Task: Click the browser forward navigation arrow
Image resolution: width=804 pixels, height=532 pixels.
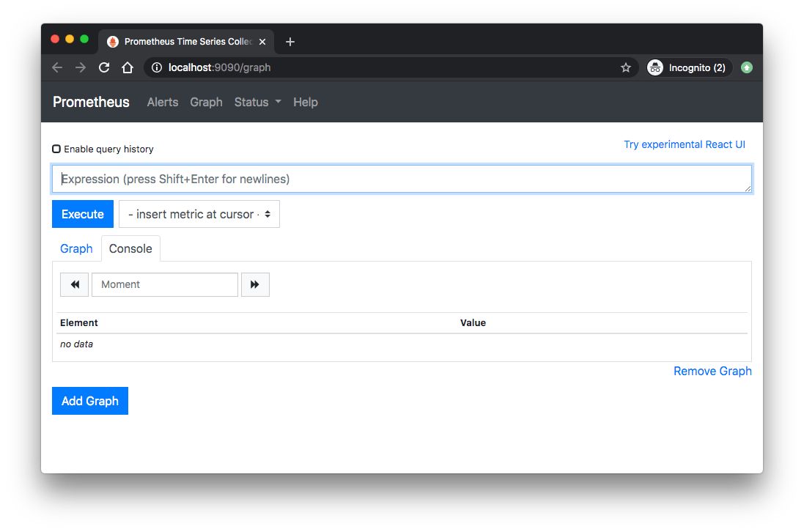Action: (x=80, y=67)
